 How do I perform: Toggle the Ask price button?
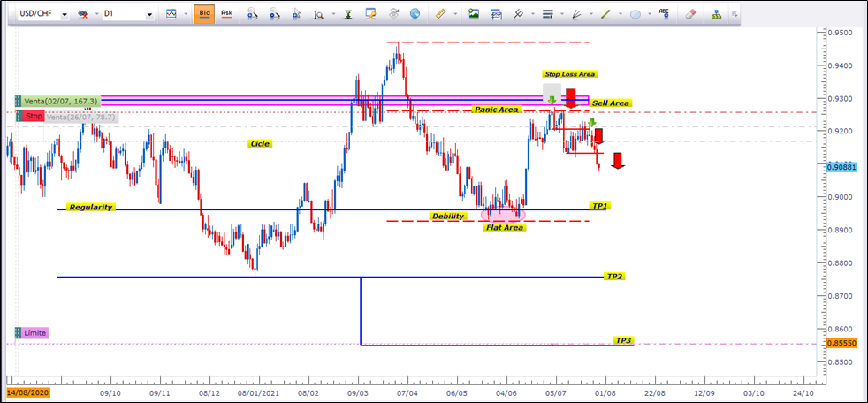point(226,14)
